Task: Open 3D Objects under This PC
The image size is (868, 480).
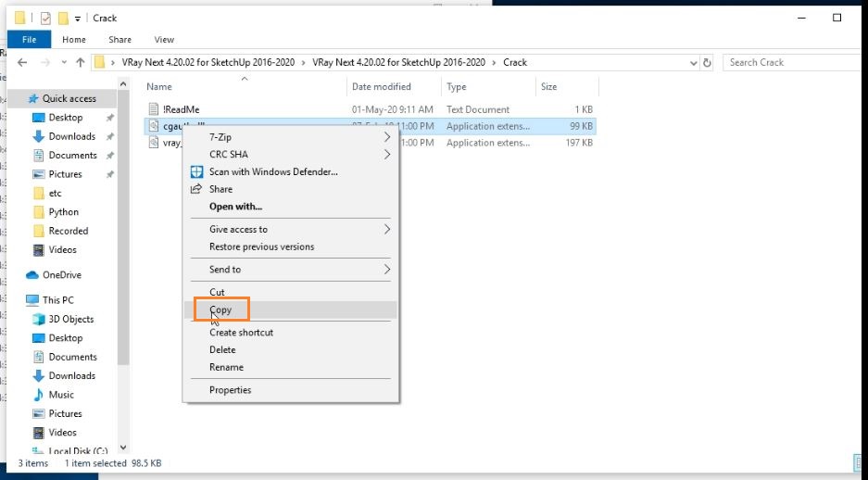Action: 70,319
